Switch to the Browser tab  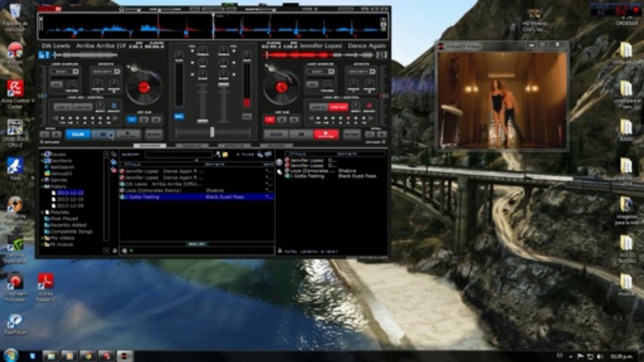point(150,146)
